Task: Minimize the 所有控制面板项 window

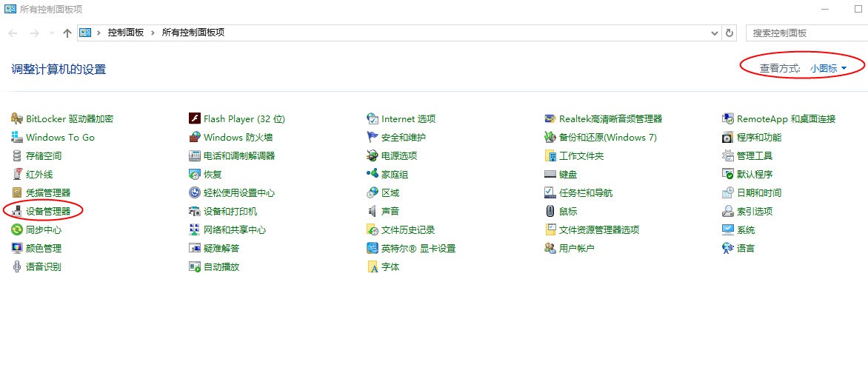Action: (x=825, y=10)
